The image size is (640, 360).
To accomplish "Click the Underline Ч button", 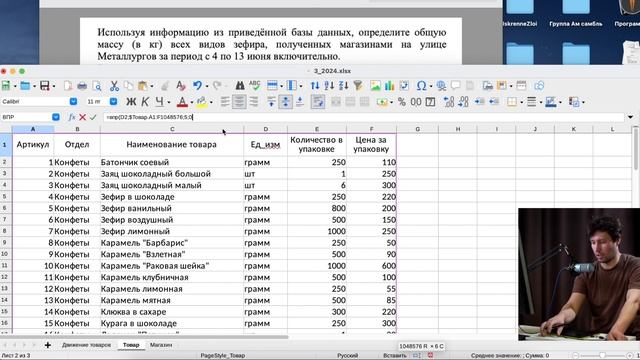I will 159,102.
